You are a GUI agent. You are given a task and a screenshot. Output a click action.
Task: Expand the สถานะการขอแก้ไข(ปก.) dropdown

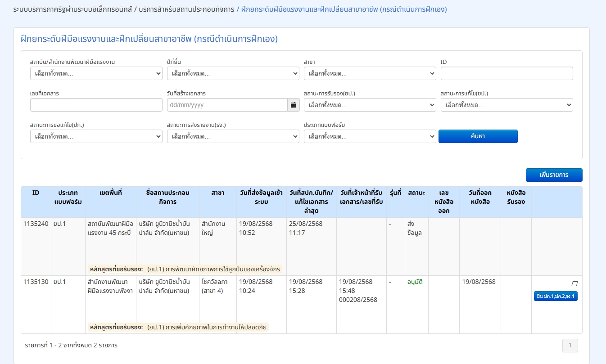click(96, 136)
